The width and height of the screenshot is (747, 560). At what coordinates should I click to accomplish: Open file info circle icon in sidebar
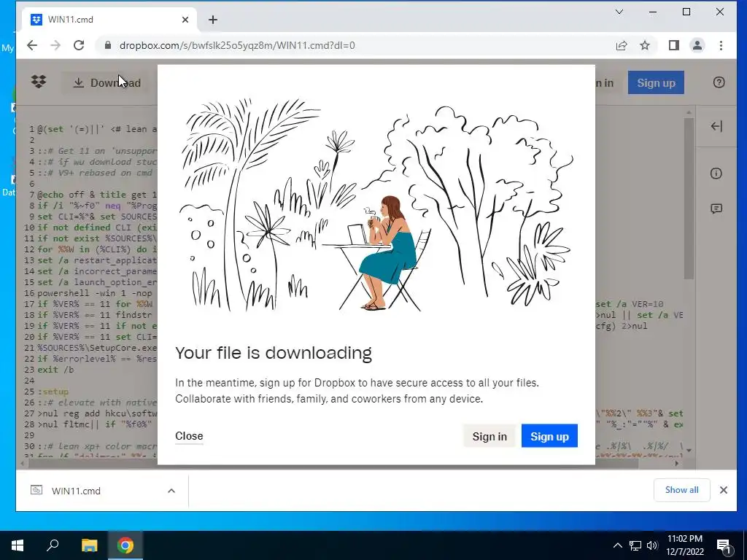coord(716,174)
